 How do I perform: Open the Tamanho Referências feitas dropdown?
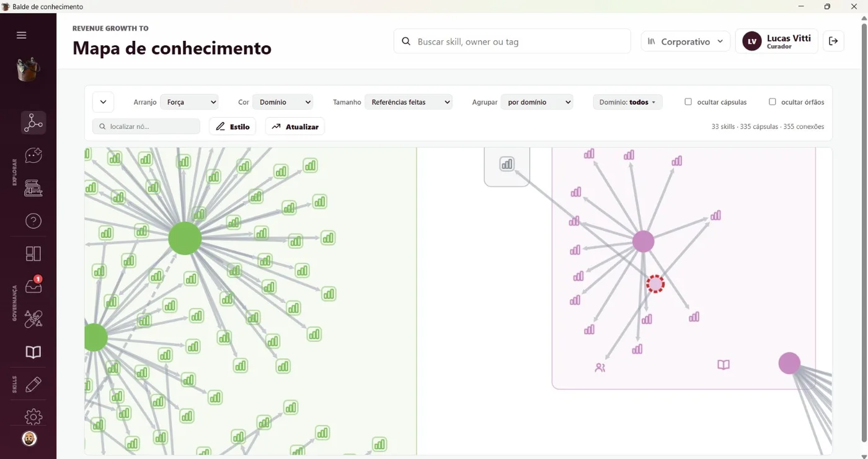pos(409,102)
